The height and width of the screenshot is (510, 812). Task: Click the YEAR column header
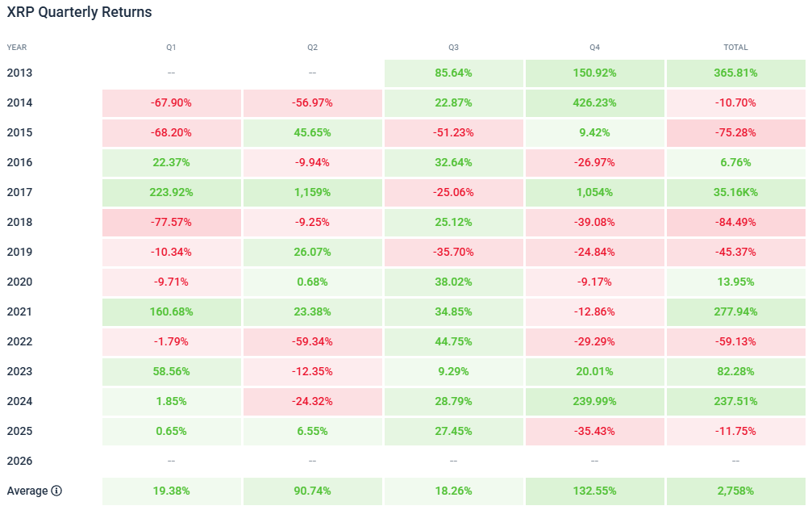pyautogui.click(x=17, y=48)
